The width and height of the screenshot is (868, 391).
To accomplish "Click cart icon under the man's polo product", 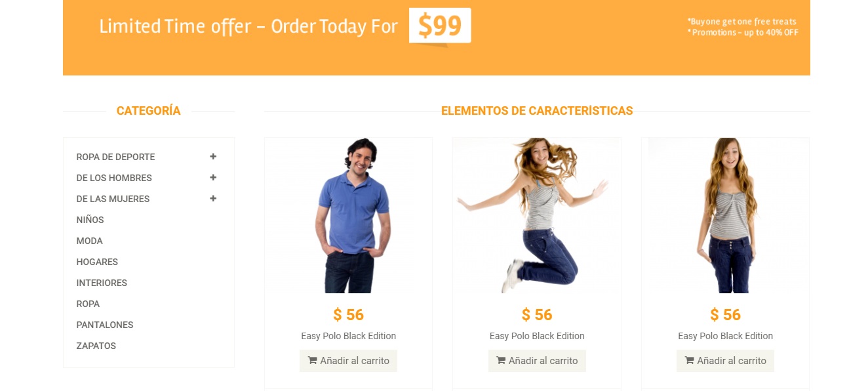I will tap(313, 361).
